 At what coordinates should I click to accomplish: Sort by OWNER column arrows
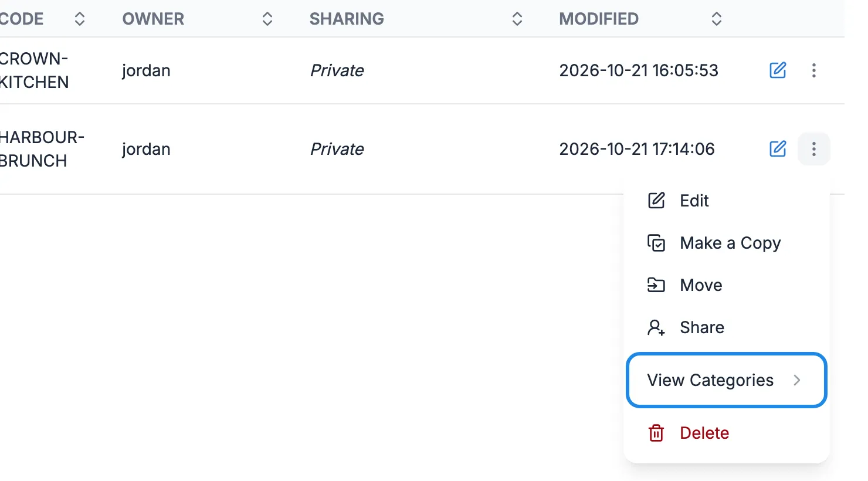pos(267,19)
